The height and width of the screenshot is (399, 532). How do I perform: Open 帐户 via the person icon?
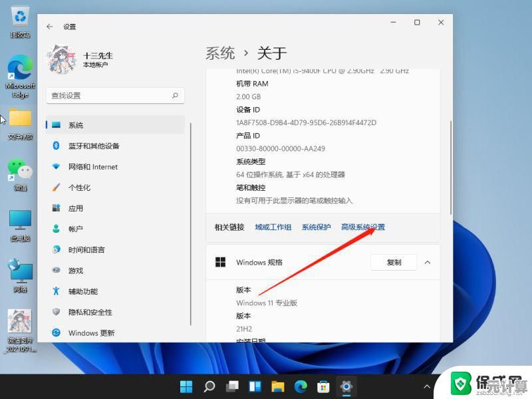56,229
